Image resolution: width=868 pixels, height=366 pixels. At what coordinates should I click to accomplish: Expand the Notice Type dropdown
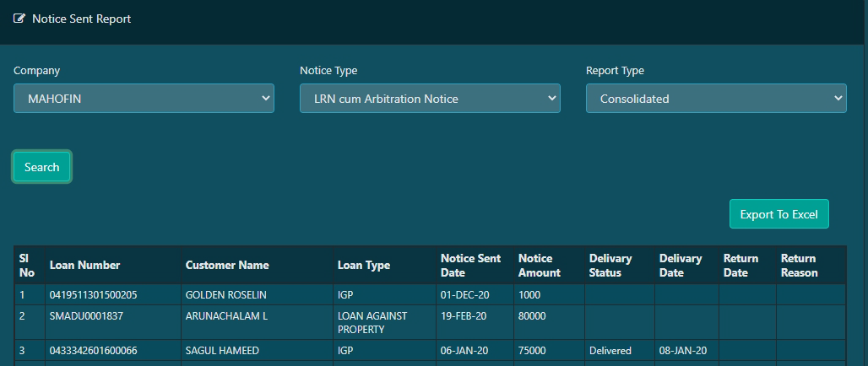coord(430,99)
